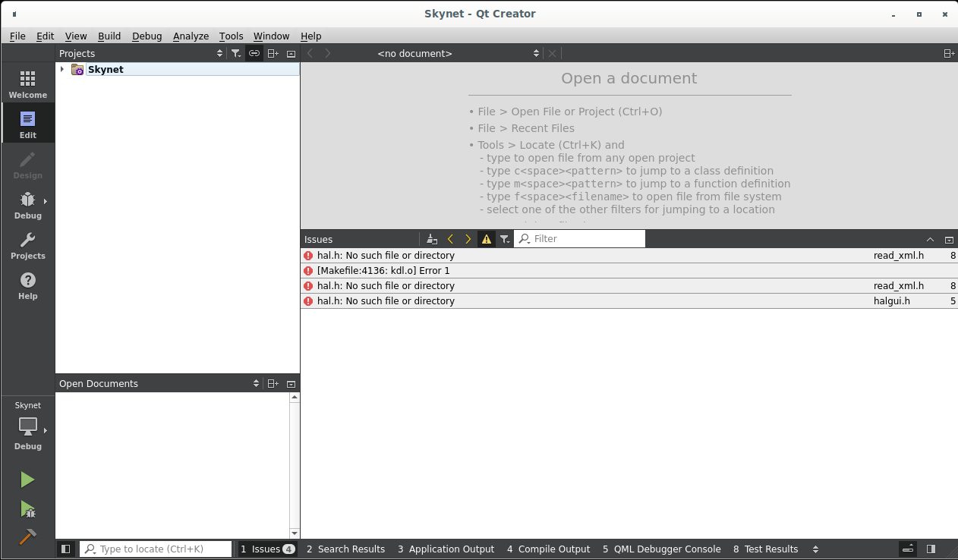Close the Projects side panel view
The height and width of the screenshot is (560, 958).
pyautogui.click(x=291, y=53)
